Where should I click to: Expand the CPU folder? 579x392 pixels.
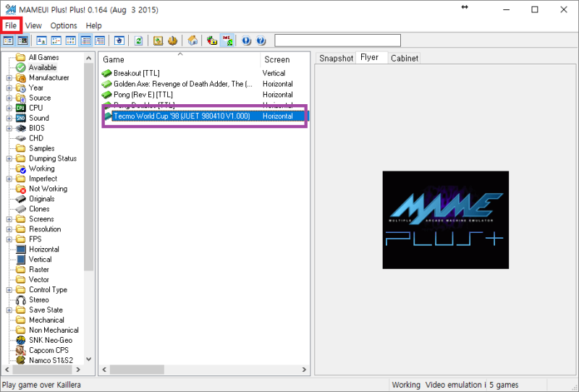point(9,108)
